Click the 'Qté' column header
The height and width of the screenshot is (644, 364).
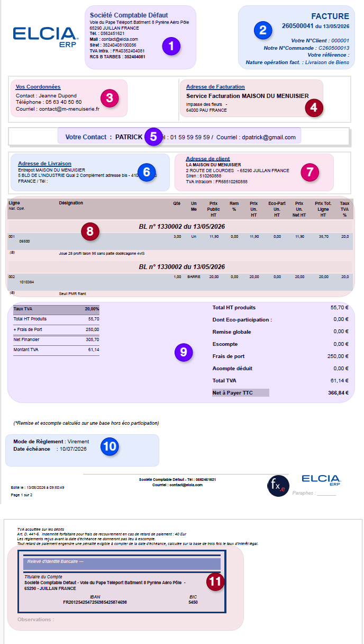tap(177, 203)
